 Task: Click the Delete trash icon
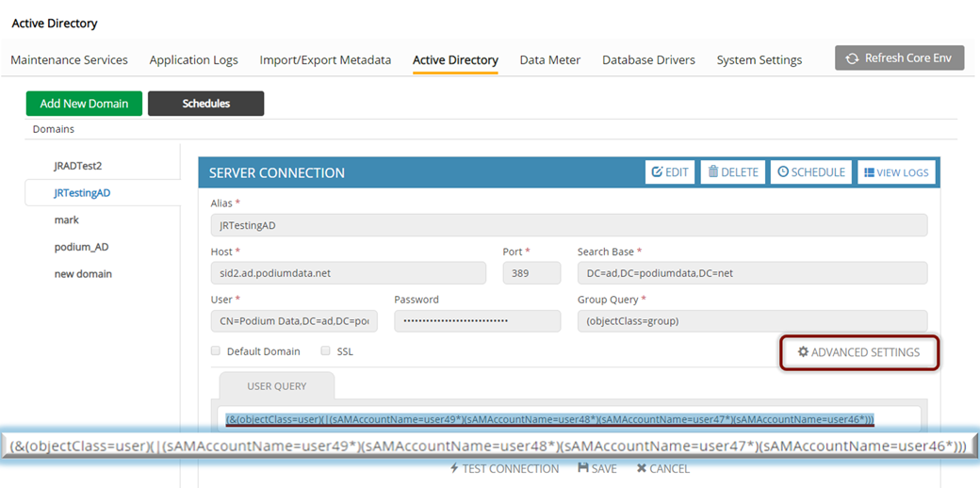tap(713, 172)
